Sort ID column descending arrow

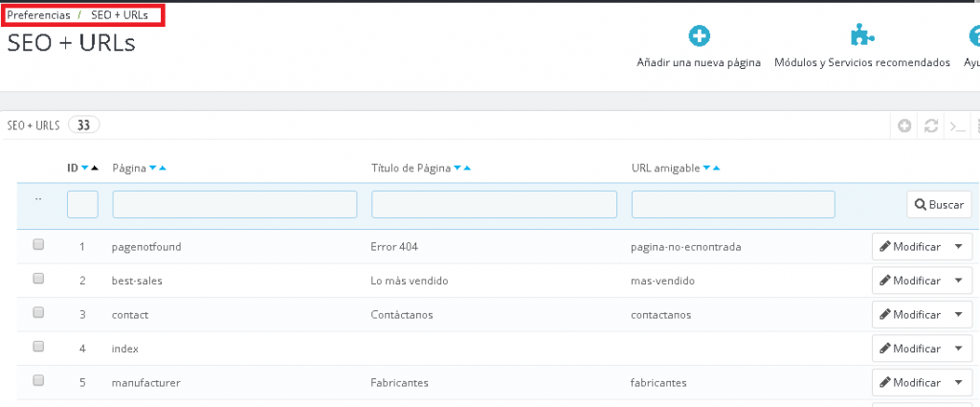coord(84,169)
